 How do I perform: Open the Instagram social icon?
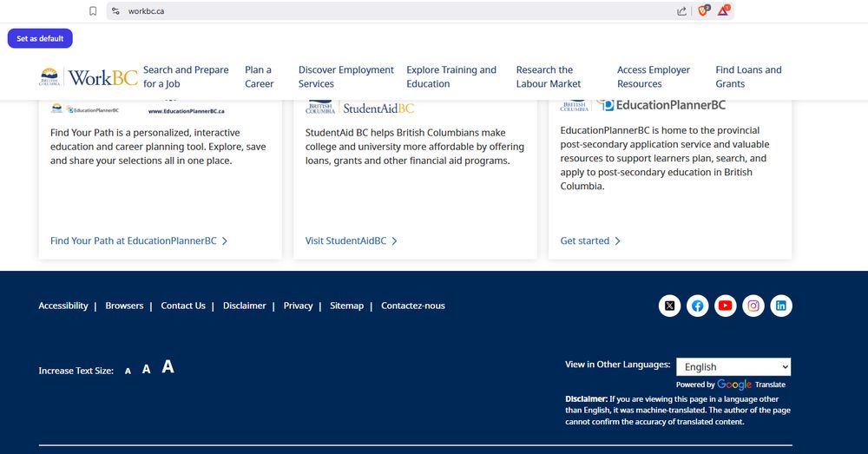[753, 306]
